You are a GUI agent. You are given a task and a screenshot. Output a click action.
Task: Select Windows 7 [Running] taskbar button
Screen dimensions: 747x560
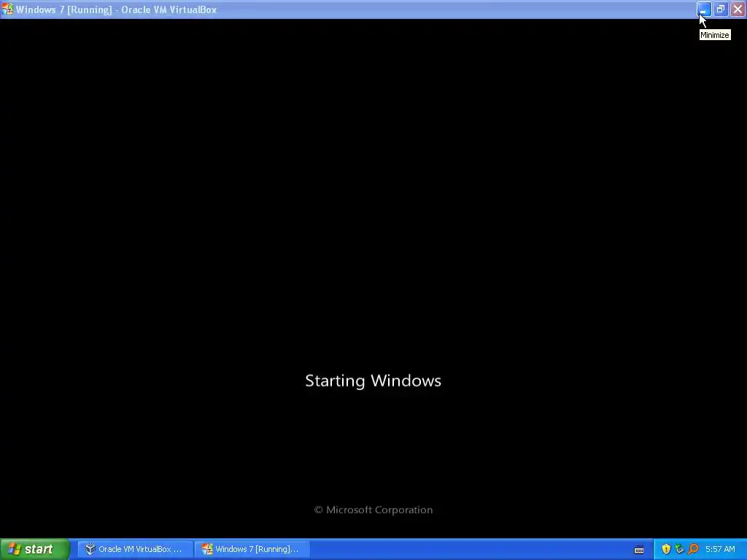click(252, 549)
